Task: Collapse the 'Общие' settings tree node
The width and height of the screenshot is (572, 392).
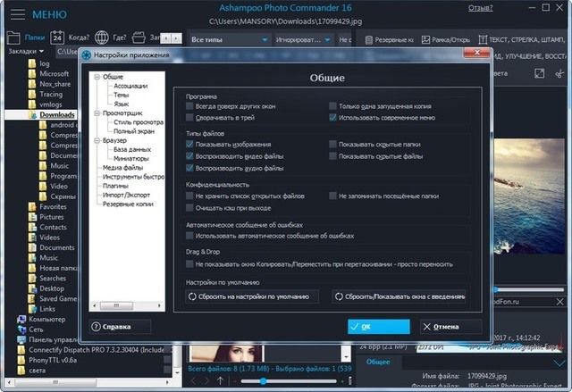Action: 97,77
